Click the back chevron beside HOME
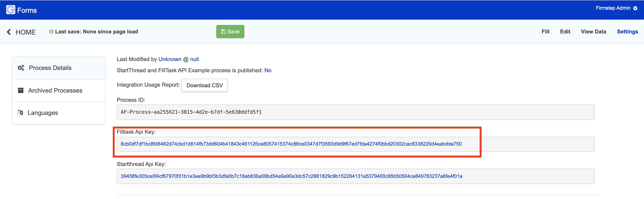644x199 pixels. 9,32
